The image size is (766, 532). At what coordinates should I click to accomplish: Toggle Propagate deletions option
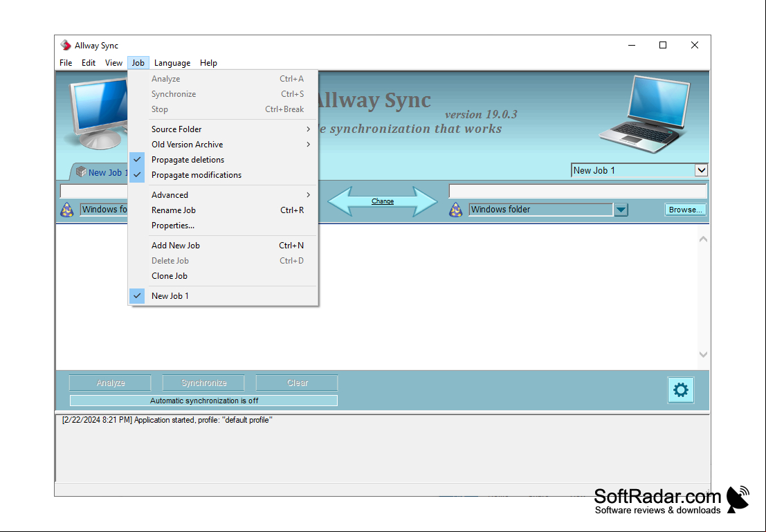(x=224, y=160)
